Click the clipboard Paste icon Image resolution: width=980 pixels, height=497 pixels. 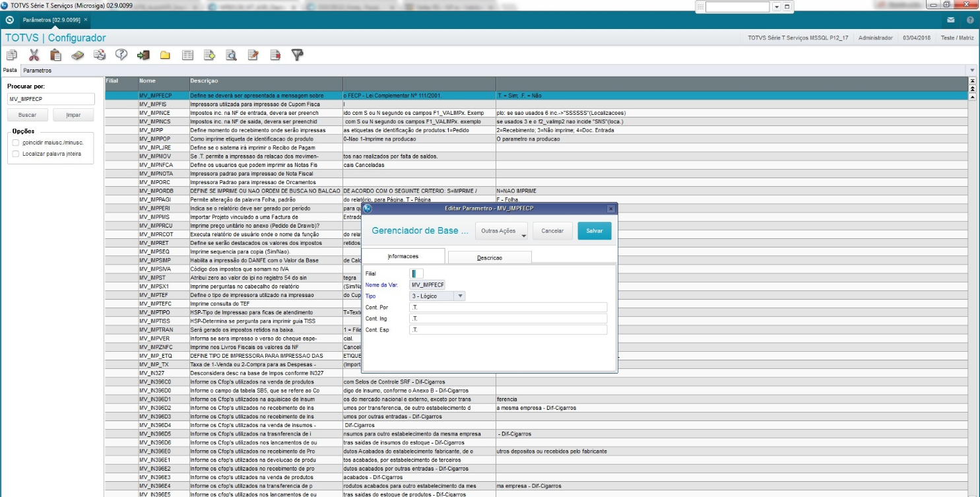tap(56, 55)
